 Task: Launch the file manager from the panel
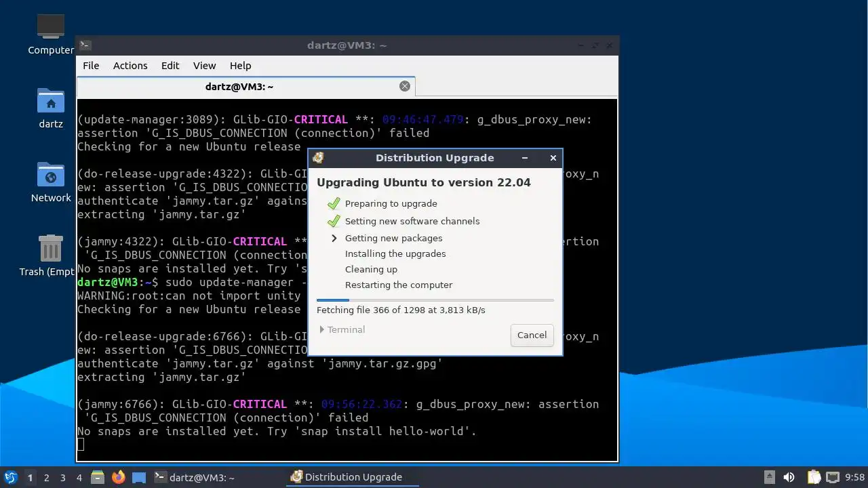(98, 477)
